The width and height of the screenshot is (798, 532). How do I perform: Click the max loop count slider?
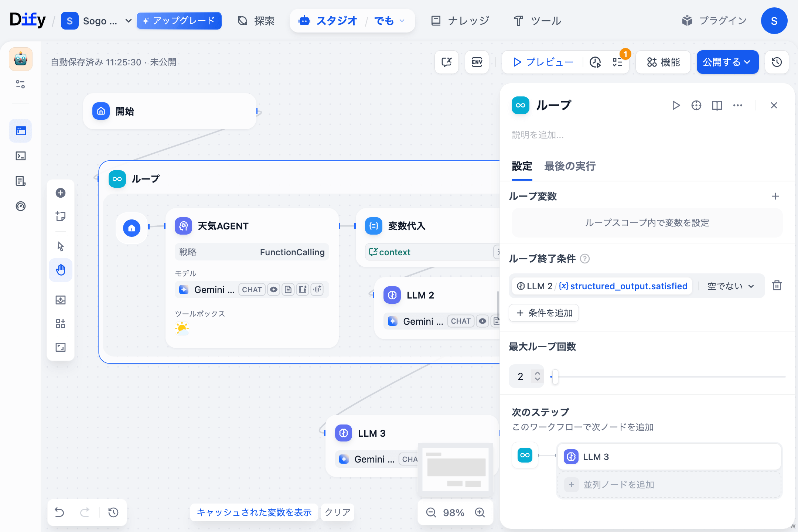pos(555,376)
